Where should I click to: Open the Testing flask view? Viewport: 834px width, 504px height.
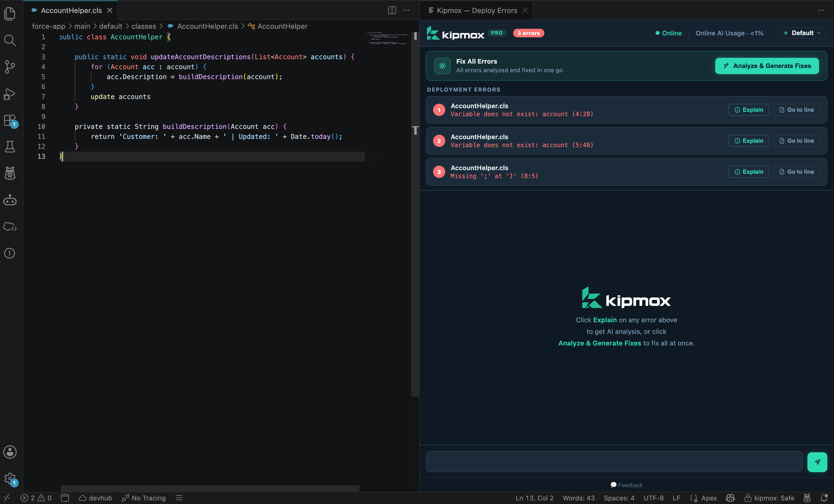point(10,147)
